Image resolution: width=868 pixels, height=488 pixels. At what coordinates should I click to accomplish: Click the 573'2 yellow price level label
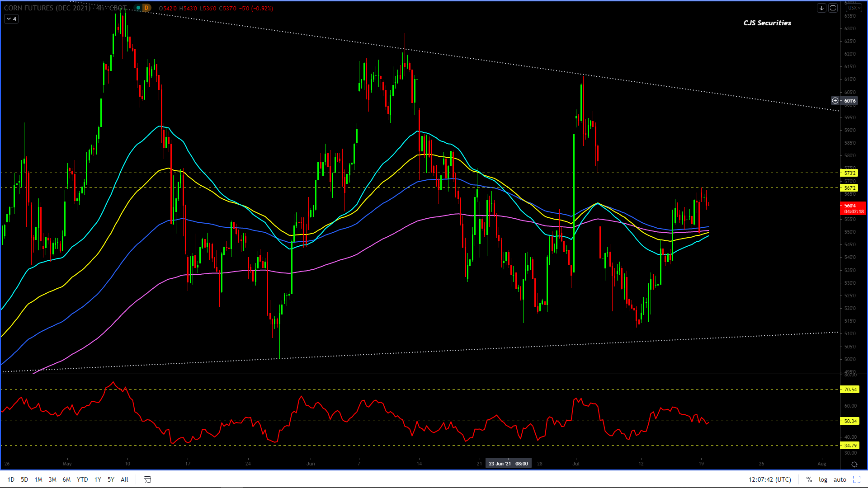click(849, 173)
